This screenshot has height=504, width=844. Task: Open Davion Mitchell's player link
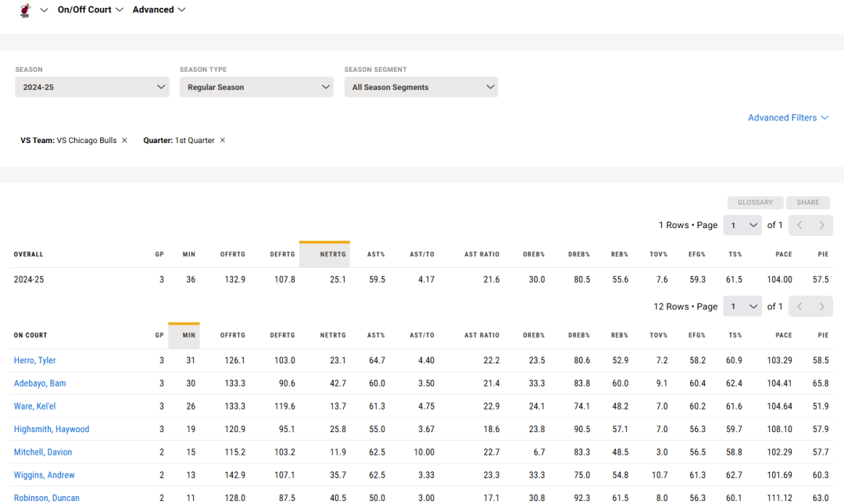[43, 452]
